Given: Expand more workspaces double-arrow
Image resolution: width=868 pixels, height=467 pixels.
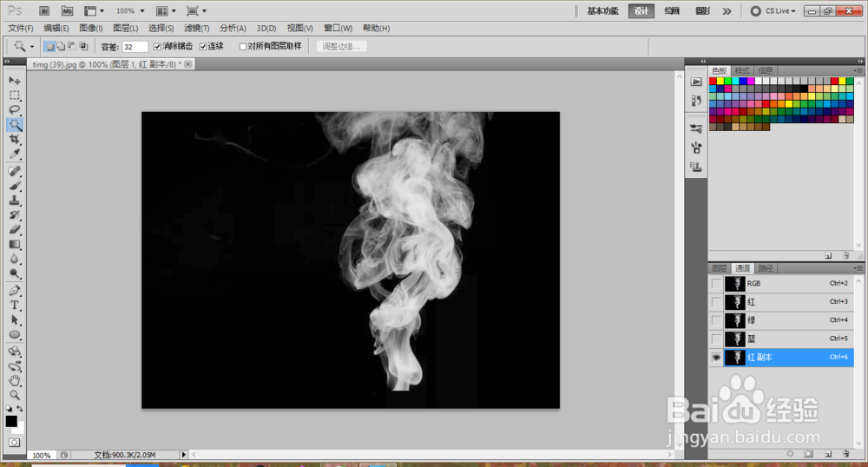Looking at the screenshot, I should point(727,11).
